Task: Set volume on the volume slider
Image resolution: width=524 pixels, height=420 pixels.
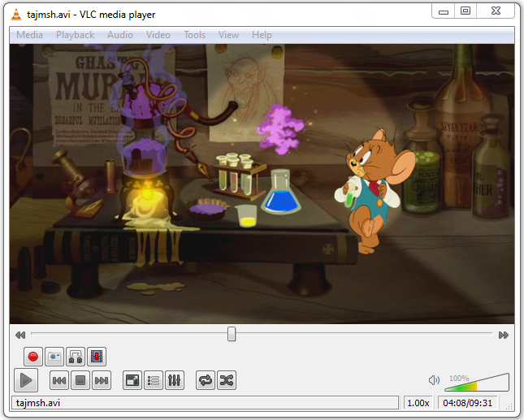Action: click(x=477, y=383)
